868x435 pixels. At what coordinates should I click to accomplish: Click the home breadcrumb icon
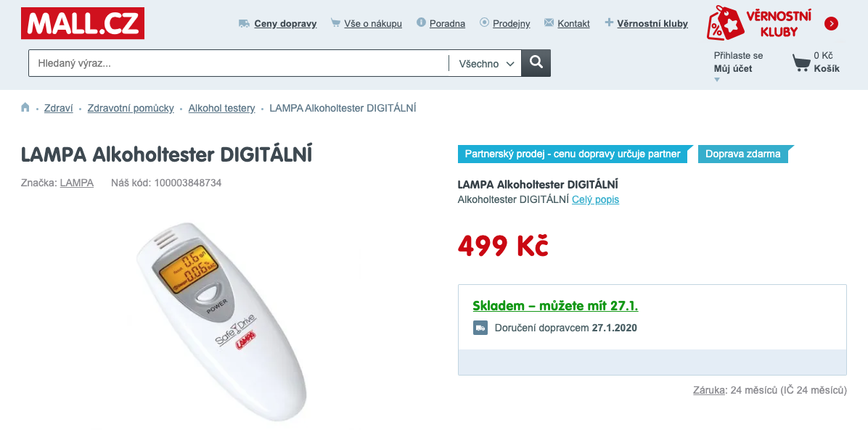click(25, 107)
